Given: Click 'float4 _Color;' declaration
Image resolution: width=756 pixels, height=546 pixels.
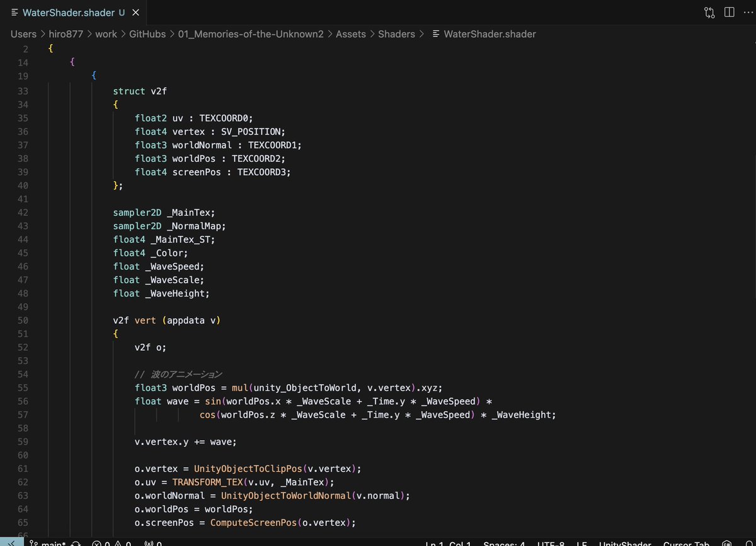Looking at the screenshot, I should 151,253.
